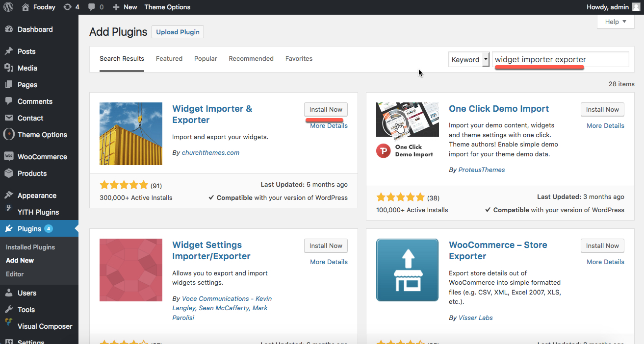Install Widget Settings Importer/Exporter plugin

point(326,246)
